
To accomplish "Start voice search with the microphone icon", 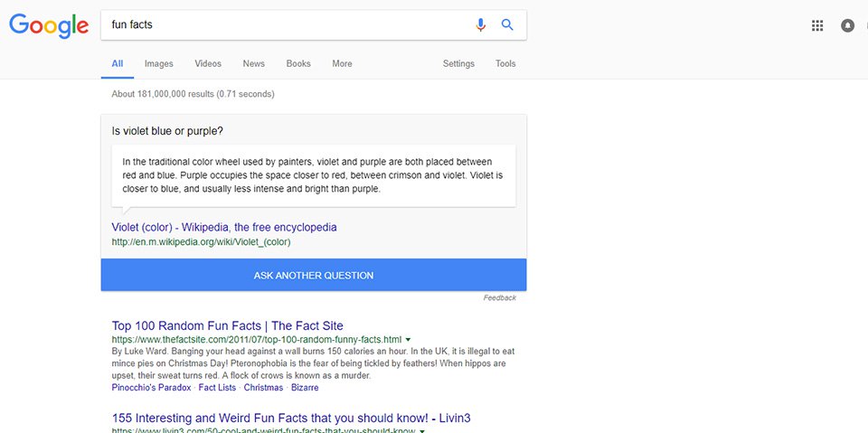I will point(480,25).
